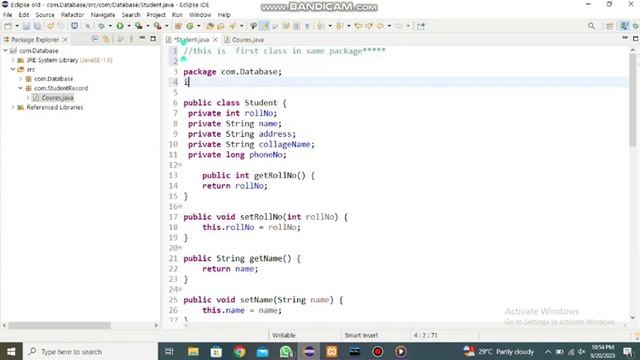Click the Run (green play) toolbar button

pos(120,26)
